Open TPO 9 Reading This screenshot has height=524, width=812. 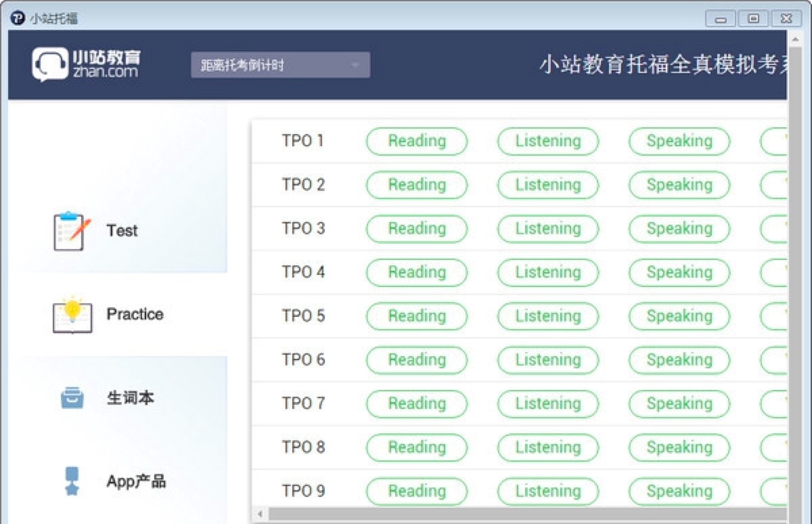click(417, 492)
